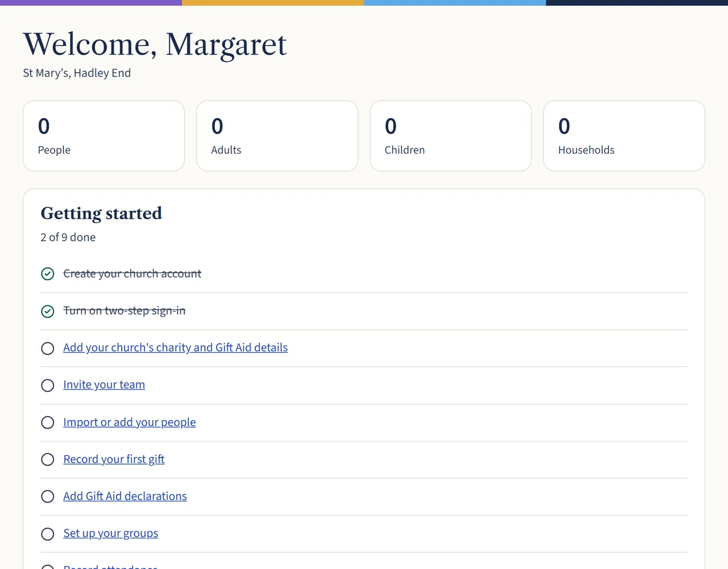Click the green checkmark beside Create your church account
Image resolution: width=728 pixels, height=569 pixels.
coord(47,274)
